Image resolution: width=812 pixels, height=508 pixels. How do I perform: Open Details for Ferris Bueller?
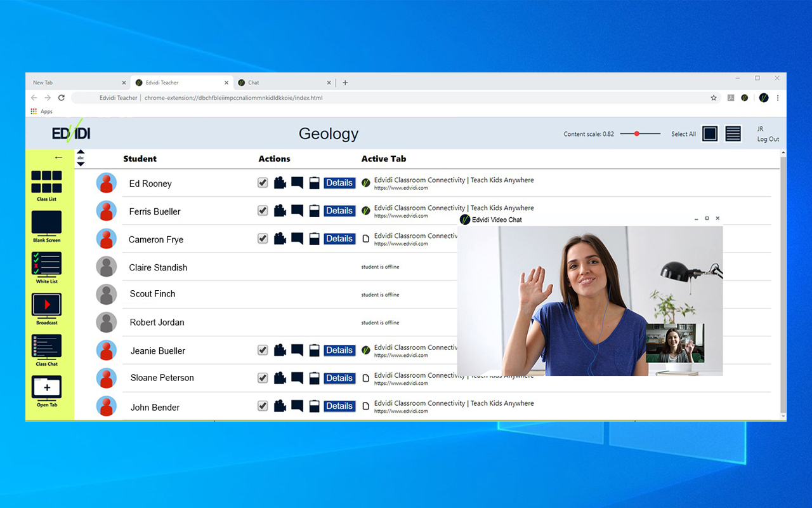pos(339,211)
